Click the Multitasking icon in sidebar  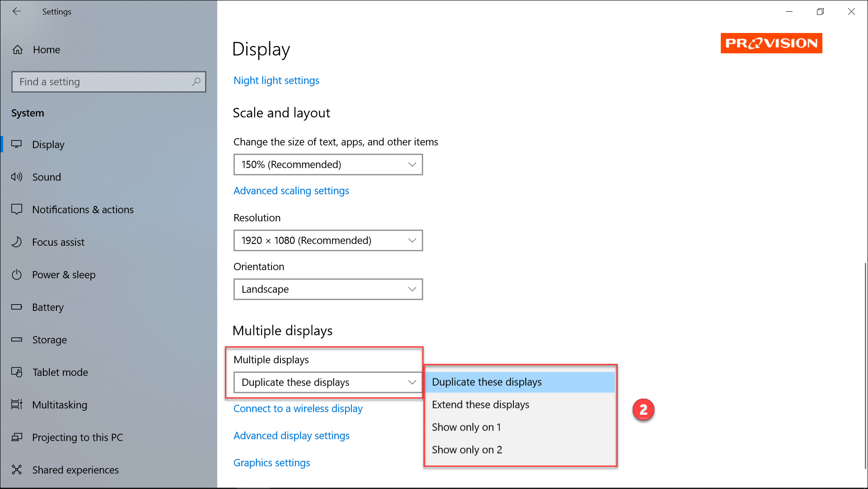click(x=17, y=404)
